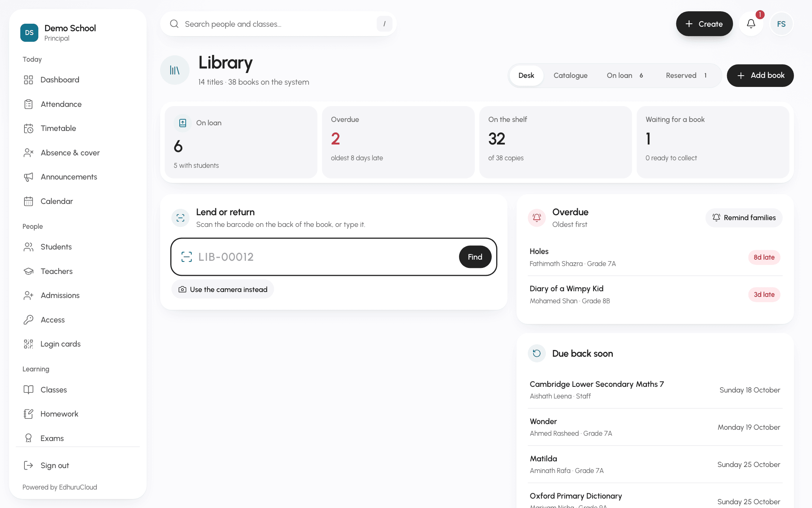812x508 pixels.
Task: Switch to the Catalogue tab
Action: tap(570, 76)
